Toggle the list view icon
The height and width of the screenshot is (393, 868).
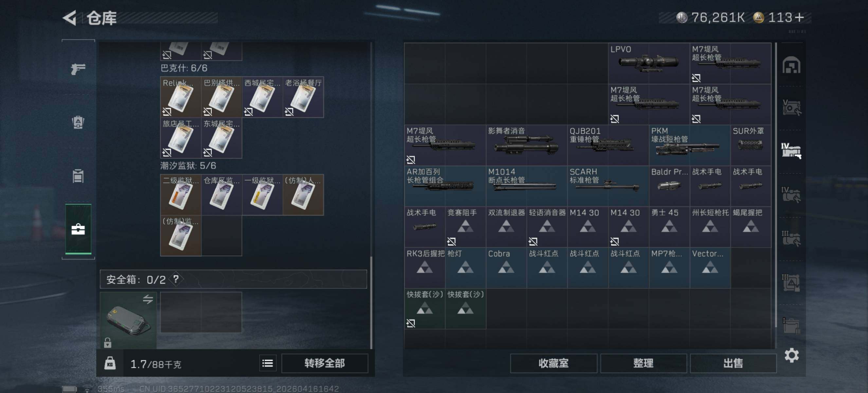[x=267, y=363]
